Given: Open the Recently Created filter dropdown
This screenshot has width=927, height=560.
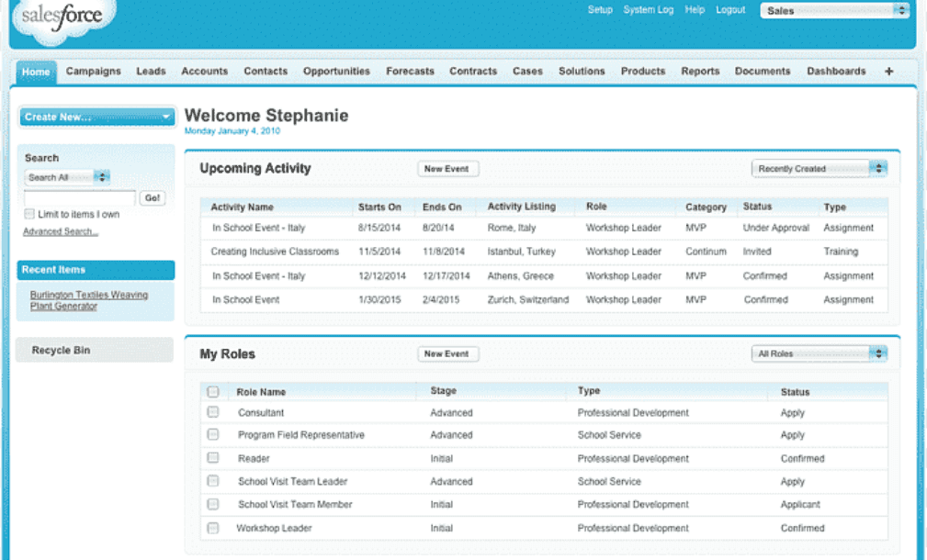Looking at the screenshot, I should [x=820, y=169].
